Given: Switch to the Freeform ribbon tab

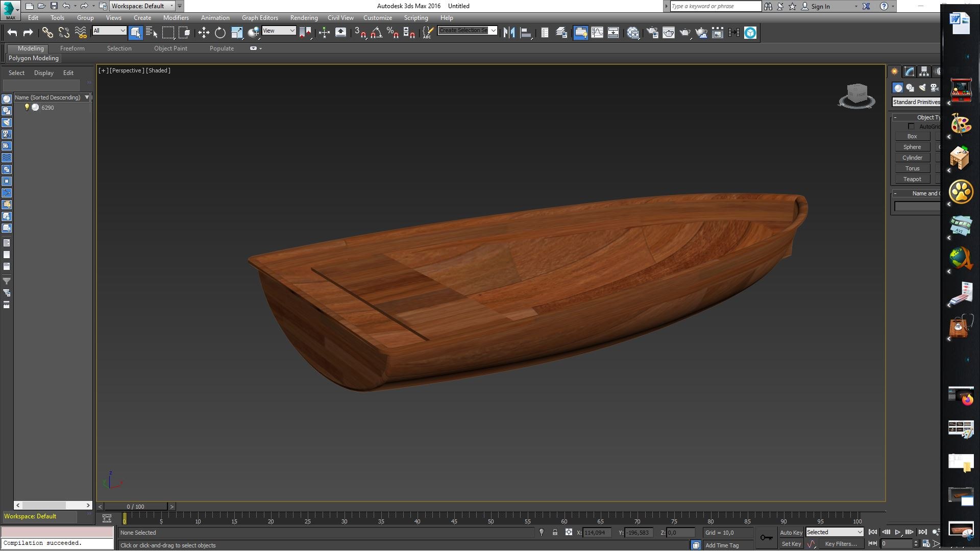Looking at the screenshot, I should [x=72, y=48].
